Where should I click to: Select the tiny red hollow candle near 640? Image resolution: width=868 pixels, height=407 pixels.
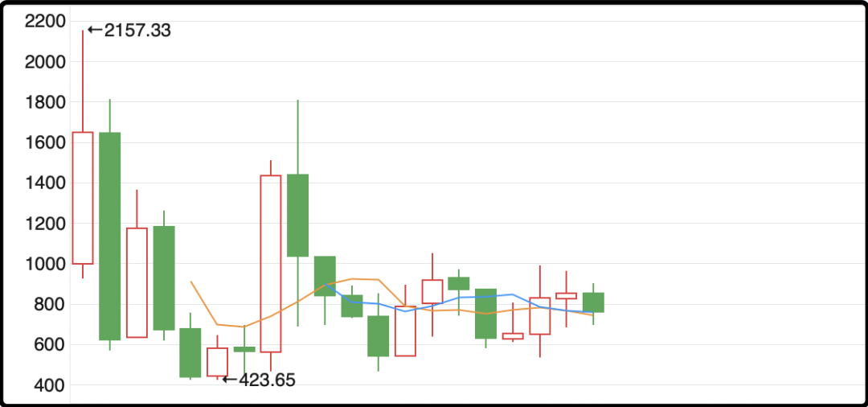[x=513, y=336]
